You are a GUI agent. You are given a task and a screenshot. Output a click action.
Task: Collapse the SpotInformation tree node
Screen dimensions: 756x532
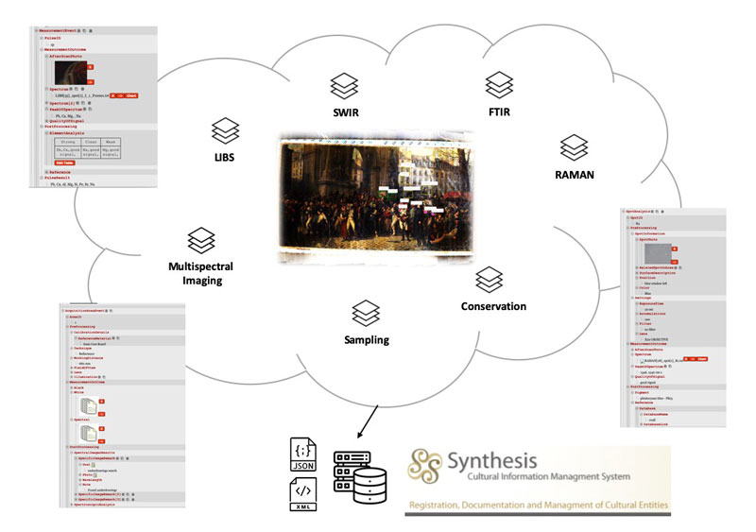pyautogui.click(x=632, y=233)
